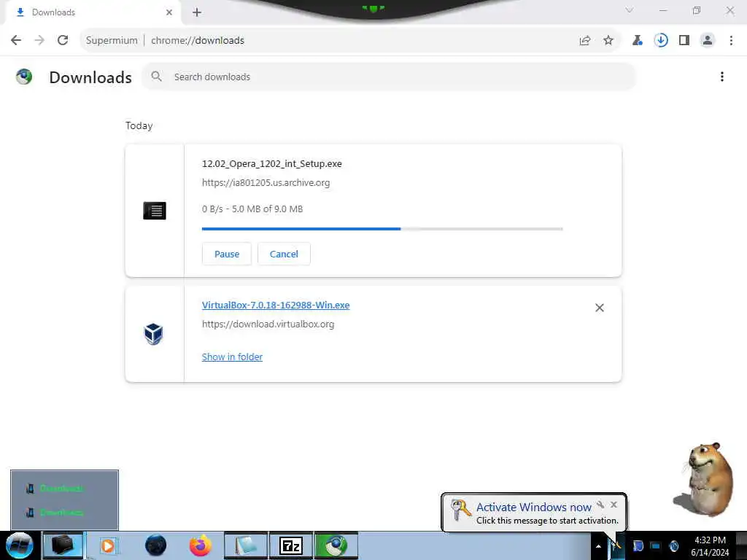This screenshot has width=747, height=560.
Task: Remove VirtualBox entry from list
Action: click(x=600, y=308)
